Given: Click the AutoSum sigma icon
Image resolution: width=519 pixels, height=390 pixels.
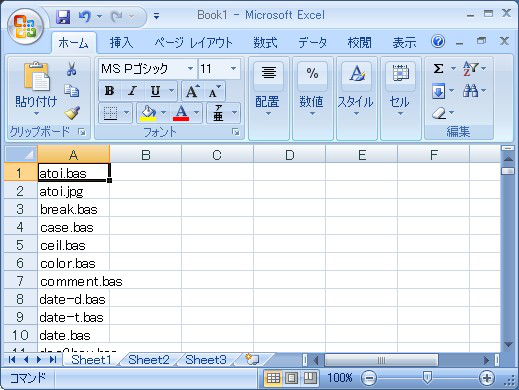Looking at the screenshot, I should 438,69.
